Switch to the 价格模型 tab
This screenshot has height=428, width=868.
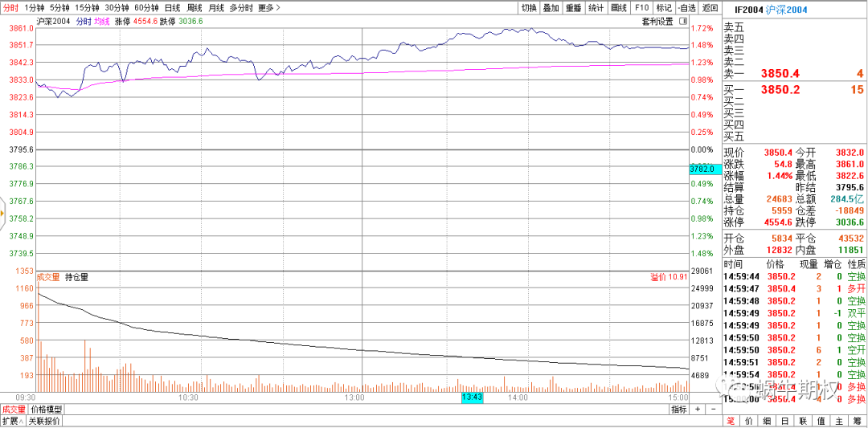[47, 410]
